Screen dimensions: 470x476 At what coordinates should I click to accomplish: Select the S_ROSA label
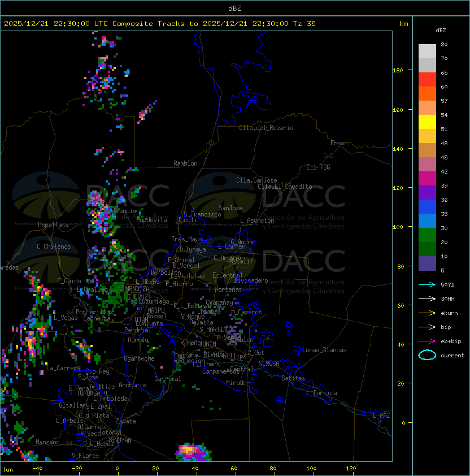[x=269, y=363]
